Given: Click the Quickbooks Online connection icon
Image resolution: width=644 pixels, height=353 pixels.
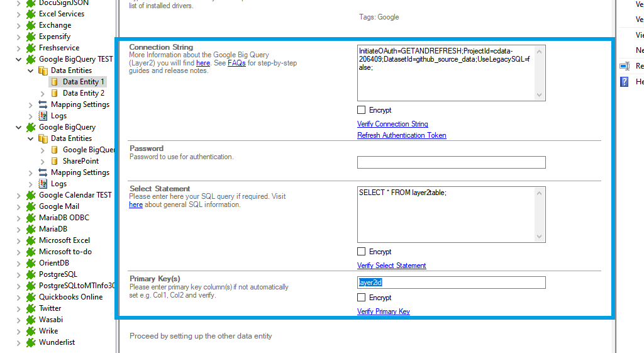Looking at the screenshot, I should click(31, 297).
